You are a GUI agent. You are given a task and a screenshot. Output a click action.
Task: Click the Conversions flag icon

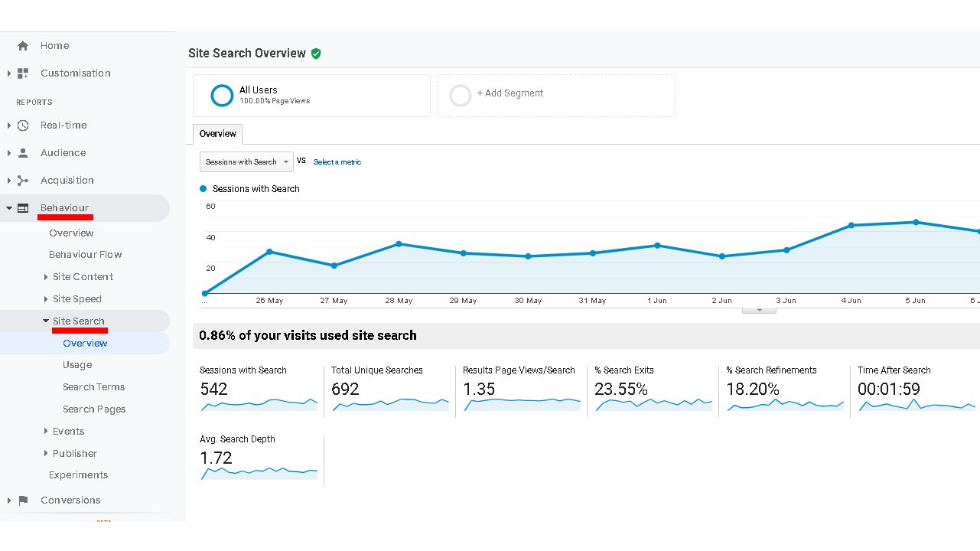[23, 500]
